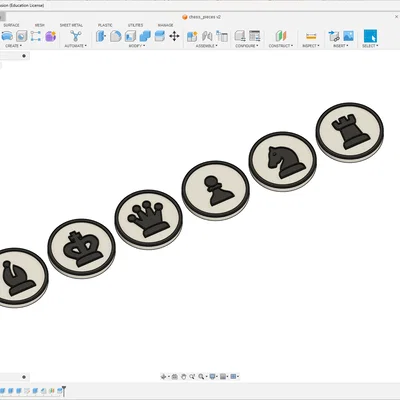Select the king token in the viewport

point(81,248)
